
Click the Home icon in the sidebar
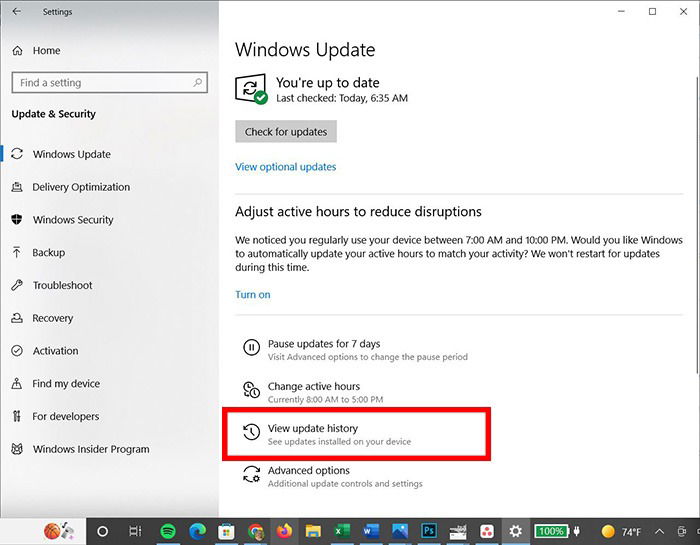tap(17, 50)
